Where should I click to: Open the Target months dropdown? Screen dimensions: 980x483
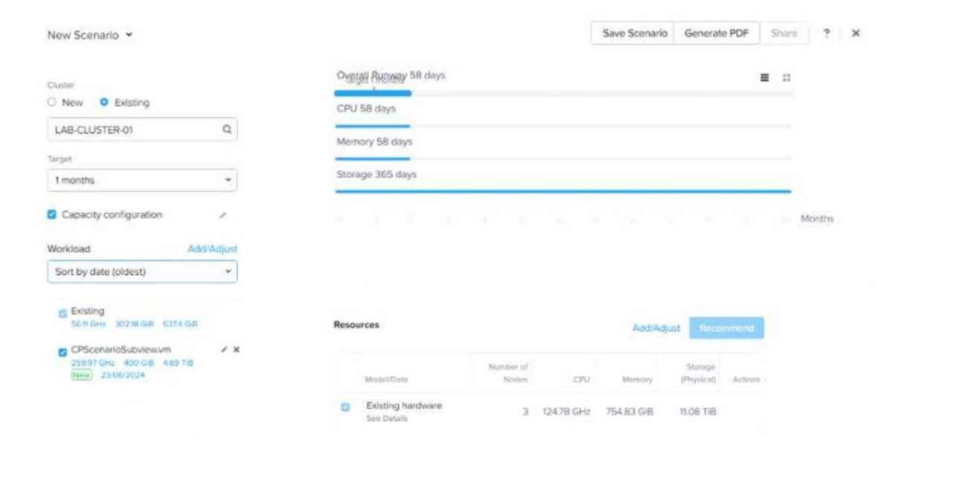[142, 180]
